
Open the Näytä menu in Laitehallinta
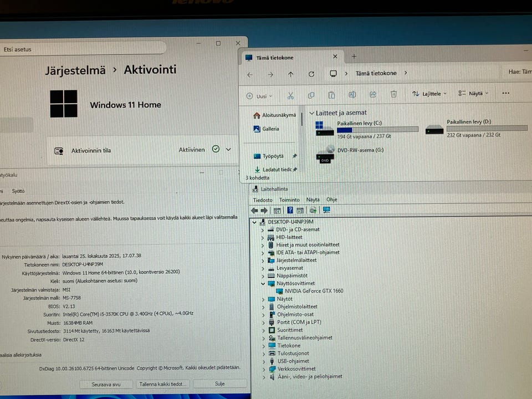click(x=313, y=200)
